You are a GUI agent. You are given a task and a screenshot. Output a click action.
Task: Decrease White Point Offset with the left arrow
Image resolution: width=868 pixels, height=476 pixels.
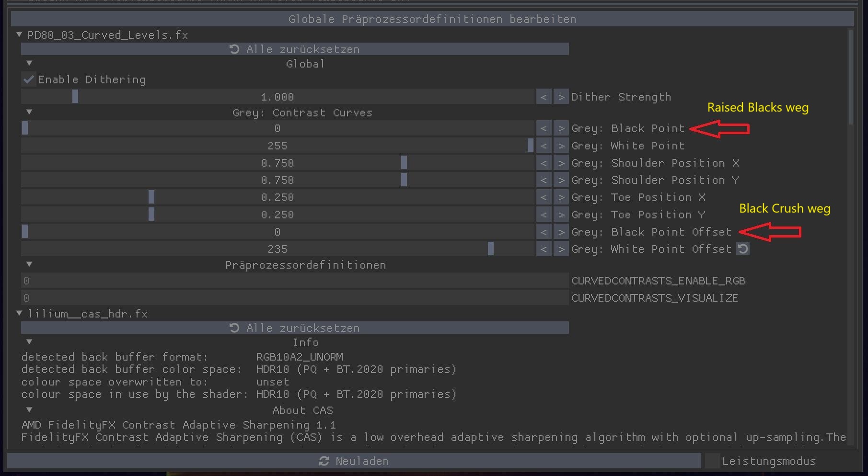tap(544, 249)
